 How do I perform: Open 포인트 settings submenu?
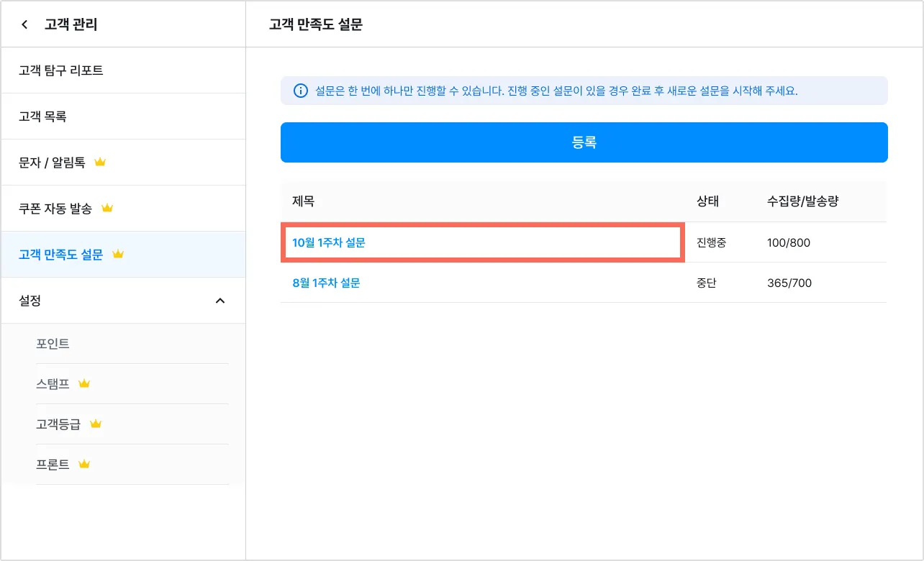[53, 344]
